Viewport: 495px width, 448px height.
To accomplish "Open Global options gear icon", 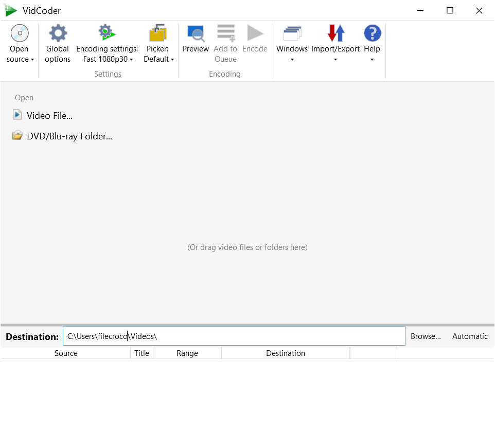I will [x=58, y=33].
